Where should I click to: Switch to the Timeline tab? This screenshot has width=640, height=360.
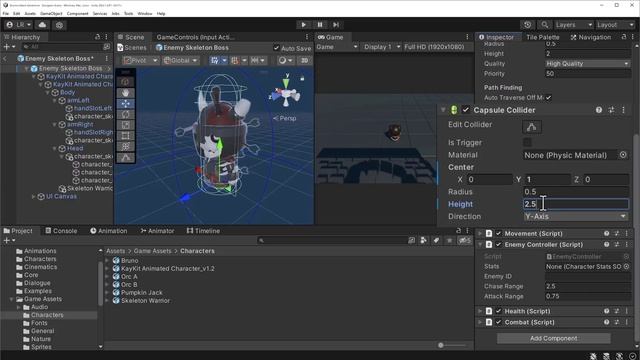(203, 231)
